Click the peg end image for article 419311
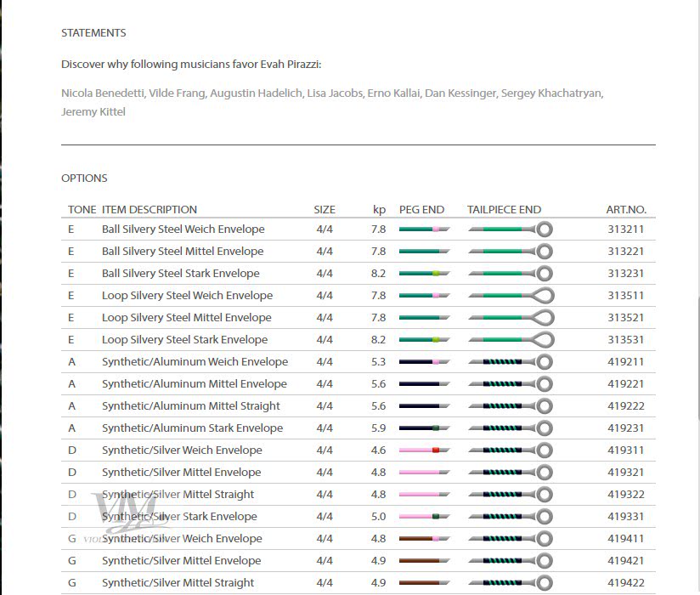 tap(424, 450)
